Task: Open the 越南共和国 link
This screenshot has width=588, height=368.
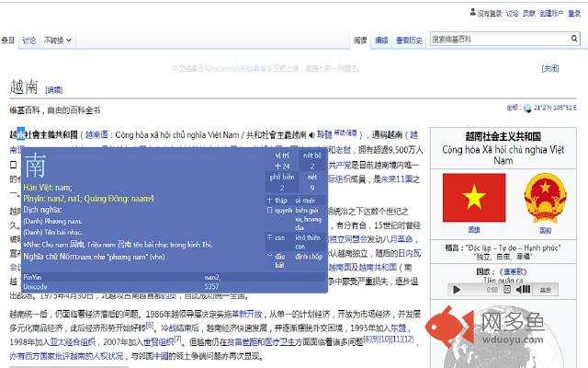Action: pyautogui.click(x=378, y=267)
